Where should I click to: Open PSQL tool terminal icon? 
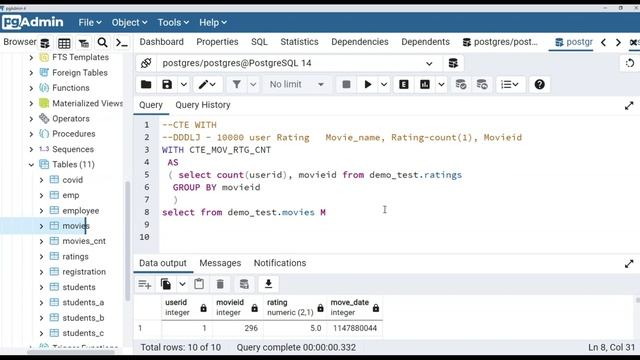pyautogui.click(x=122, y=42)
